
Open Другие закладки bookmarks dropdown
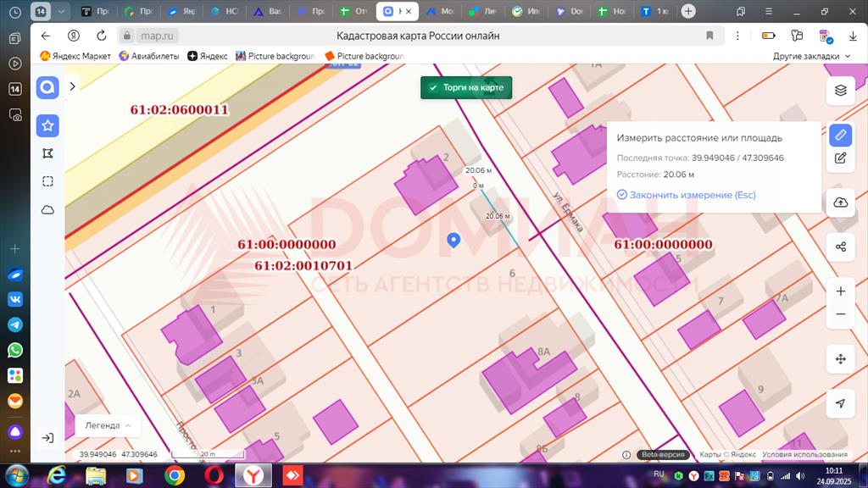tap(811, 56)
